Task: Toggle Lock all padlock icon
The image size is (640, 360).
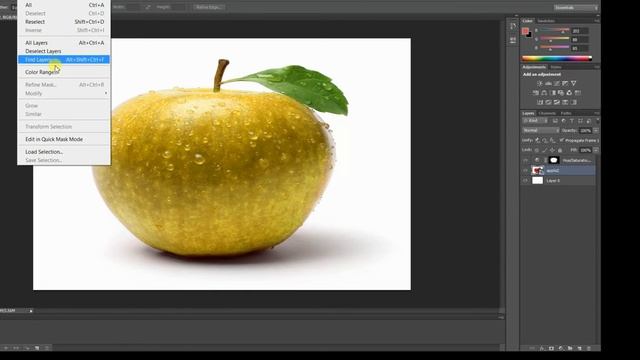Action: point(560,150)
